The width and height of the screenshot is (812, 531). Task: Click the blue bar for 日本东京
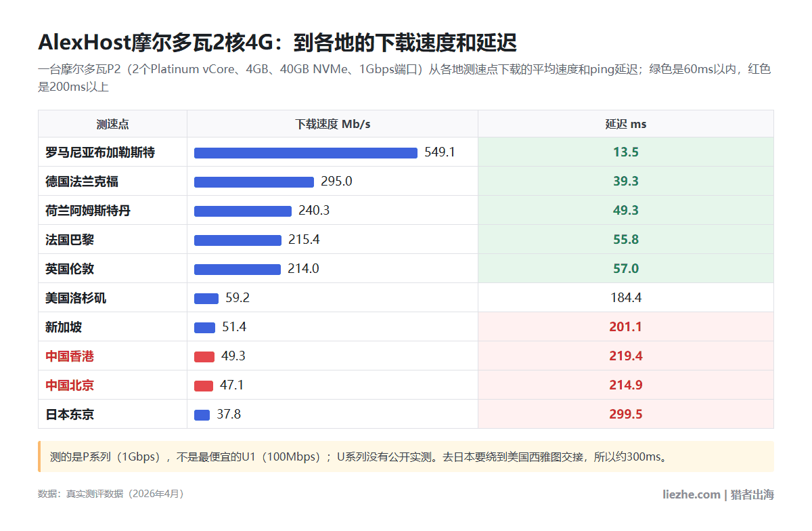(x=202, y=415)
